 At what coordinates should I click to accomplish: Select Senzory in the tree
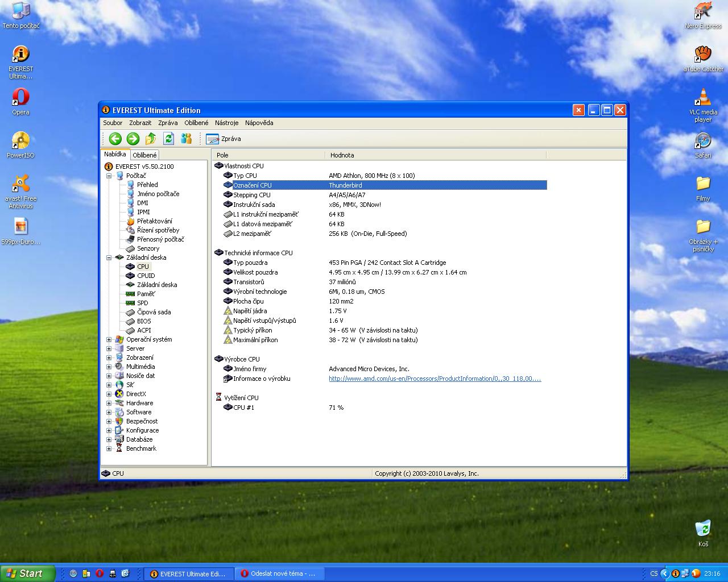pyautogui.click(x=148, y=248)
